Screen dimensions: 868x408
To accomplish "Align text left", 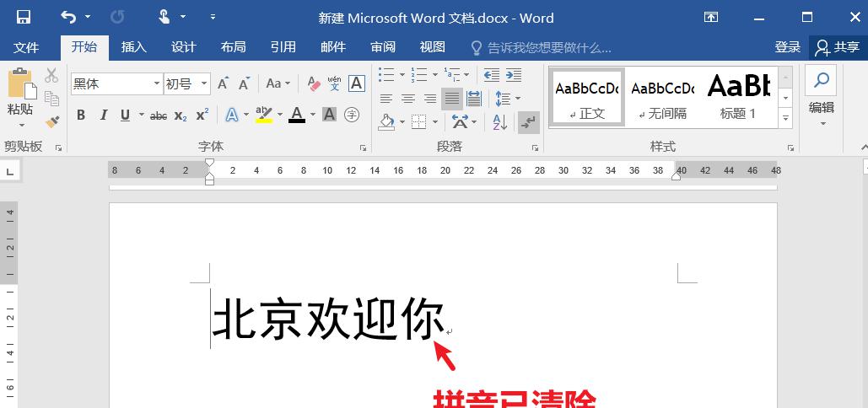I will tap(385, 99).
